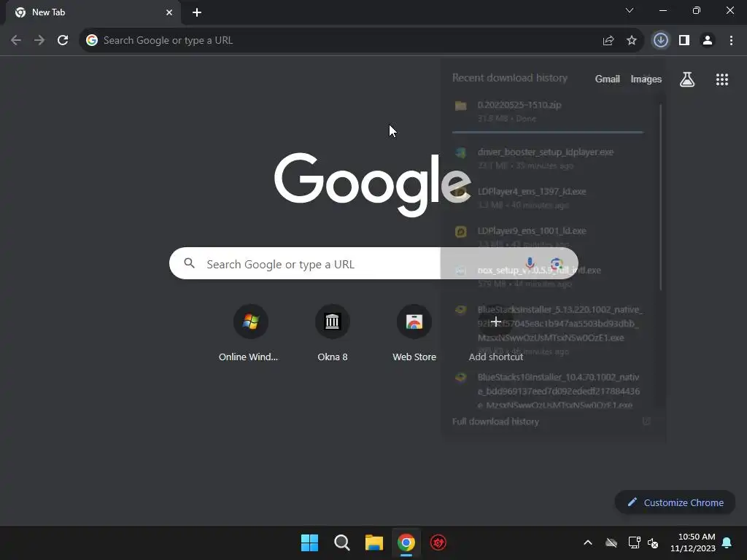The image size is (747, 560).
Task: Open BlueStacksInstaller_5.13.220.1002 download
Action: click(x=548, y=330)
